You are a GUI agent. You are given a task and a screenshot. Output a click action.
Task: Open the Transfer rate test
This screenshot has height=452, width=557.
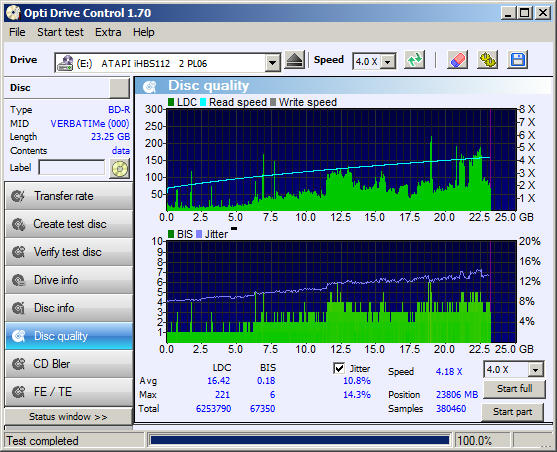tap(69, 196)
